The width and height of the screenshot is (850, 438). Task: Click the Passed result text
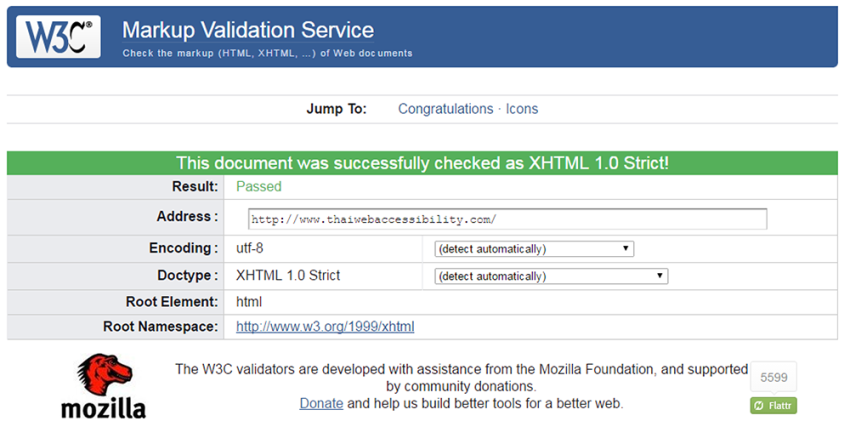259,186
